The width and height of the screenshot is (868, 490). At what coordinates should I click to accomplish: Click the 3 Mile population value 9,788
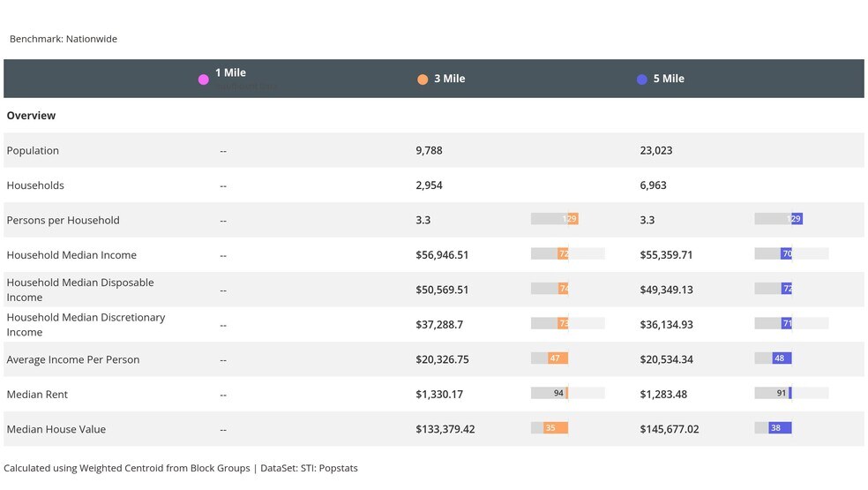pos(429,151)
